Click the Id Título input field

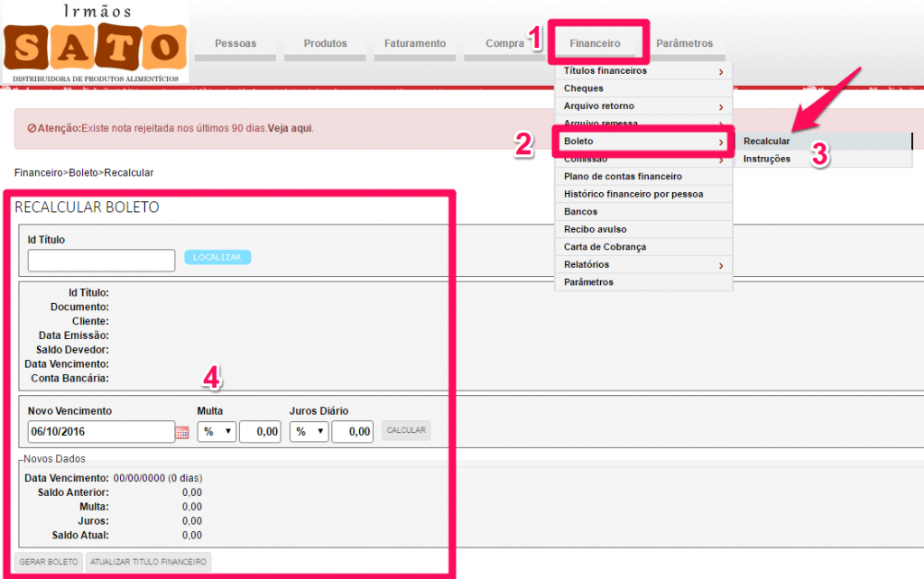pos(101,261)
